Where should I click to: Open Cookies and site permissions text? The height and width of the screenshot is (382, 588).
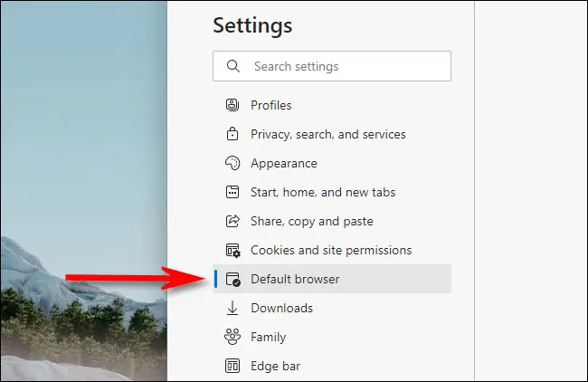point(331,250)
